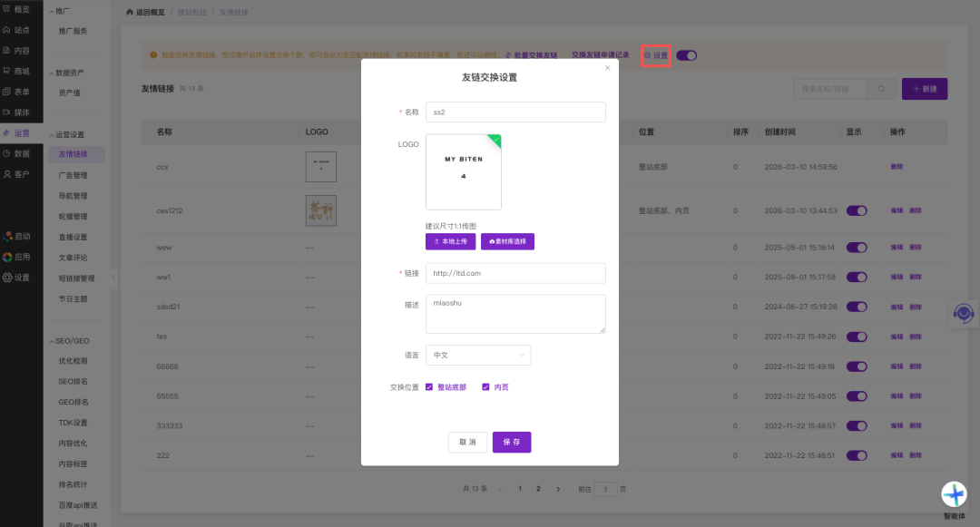The width and height of the screenshot is (980, 527).
Task: Click the page jump number input
Action: (605, 490)
